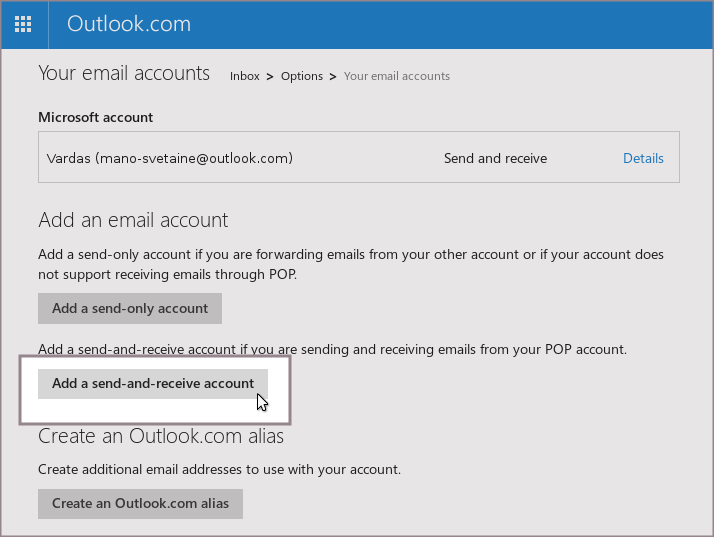Click the Outlook.com logo in the header
The width and height of the screenshot is (714, 537).
coord(128,24)
